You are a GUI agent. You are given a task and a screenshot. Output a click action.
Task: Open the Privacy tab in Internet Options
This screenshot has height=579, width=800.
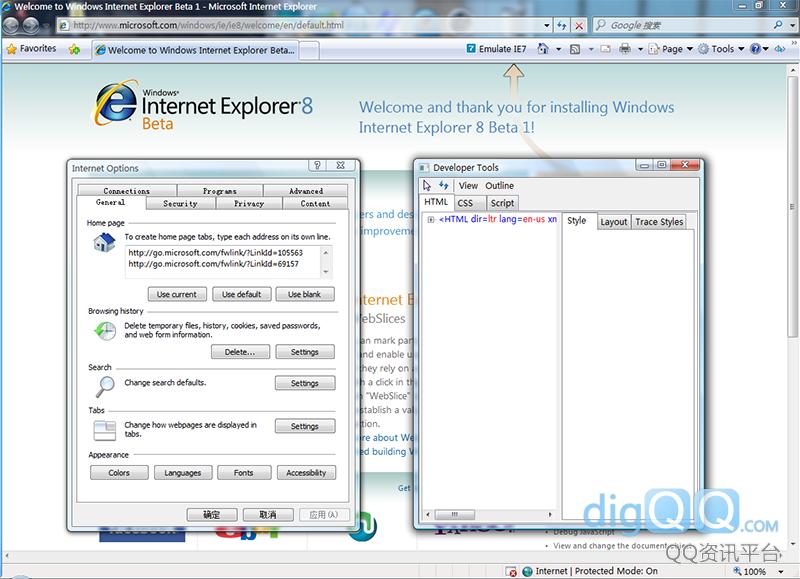point(249,204)
